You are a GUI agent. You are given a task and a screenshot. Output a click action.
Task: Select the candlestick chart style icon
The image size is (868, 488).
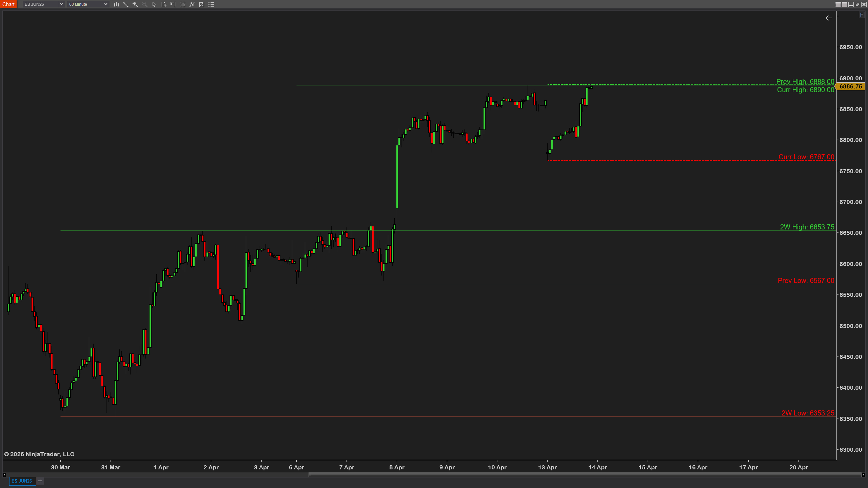coord(117,4)
